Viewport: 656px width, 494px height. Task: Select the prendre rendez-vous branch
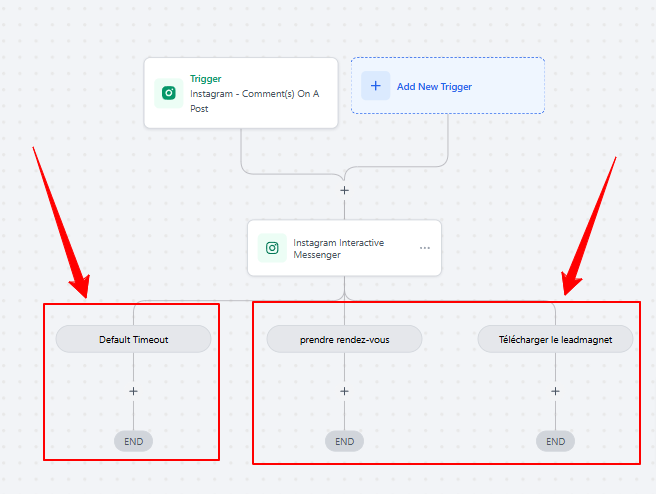click(344, 339)
